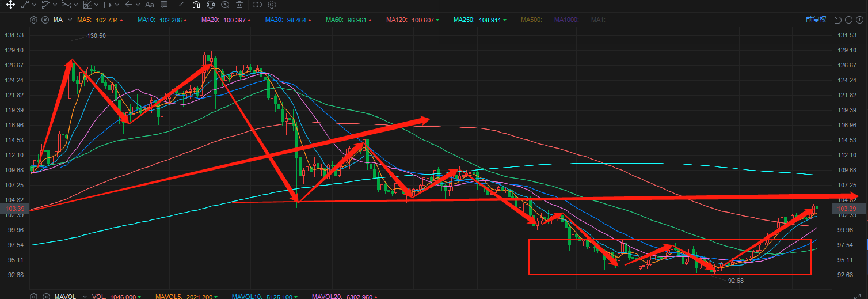Open drawing toolbar settings gear
The height and width of the screenshot is (299, 868).
click(x=272, y=5)
